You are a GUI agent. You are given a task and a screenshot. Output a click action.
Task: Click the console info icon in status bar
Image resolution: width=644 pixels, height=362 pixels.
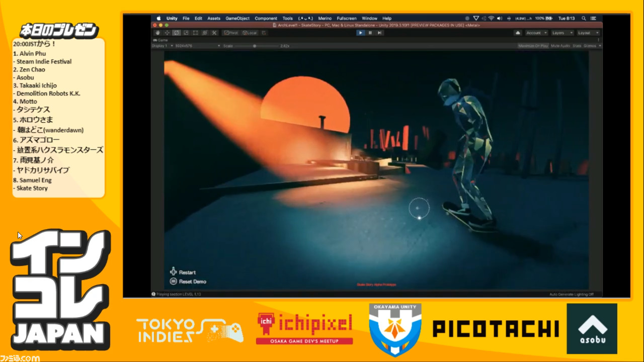tap(153, 294)
